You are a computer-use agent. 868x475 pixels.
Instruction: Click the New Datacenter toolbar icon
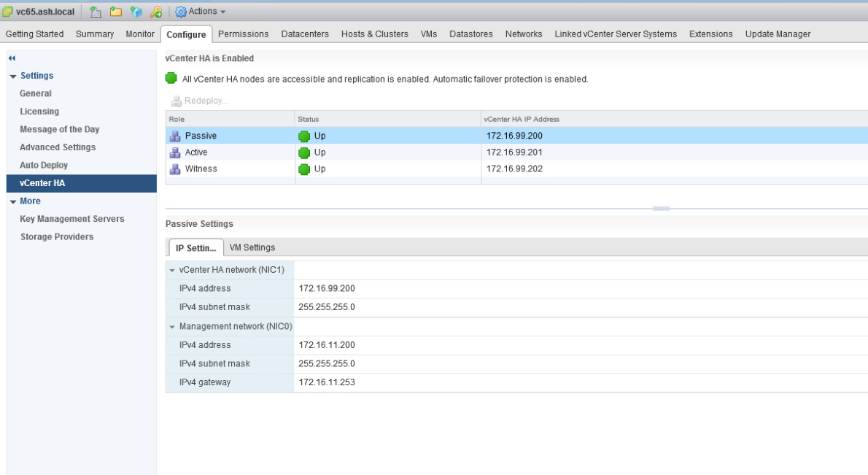pos(96,12)
